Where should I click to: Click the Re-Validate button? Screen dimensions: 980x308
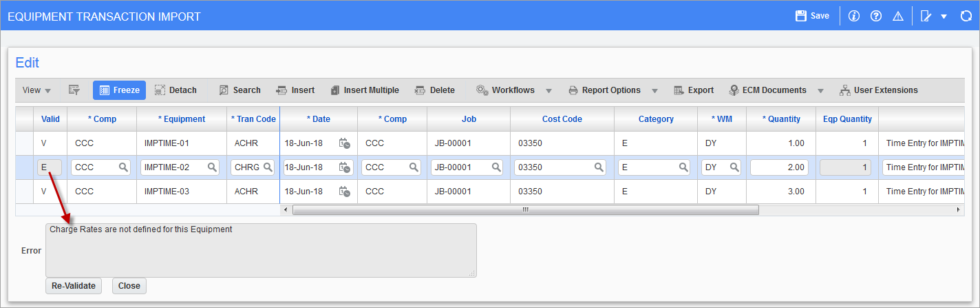74,286
